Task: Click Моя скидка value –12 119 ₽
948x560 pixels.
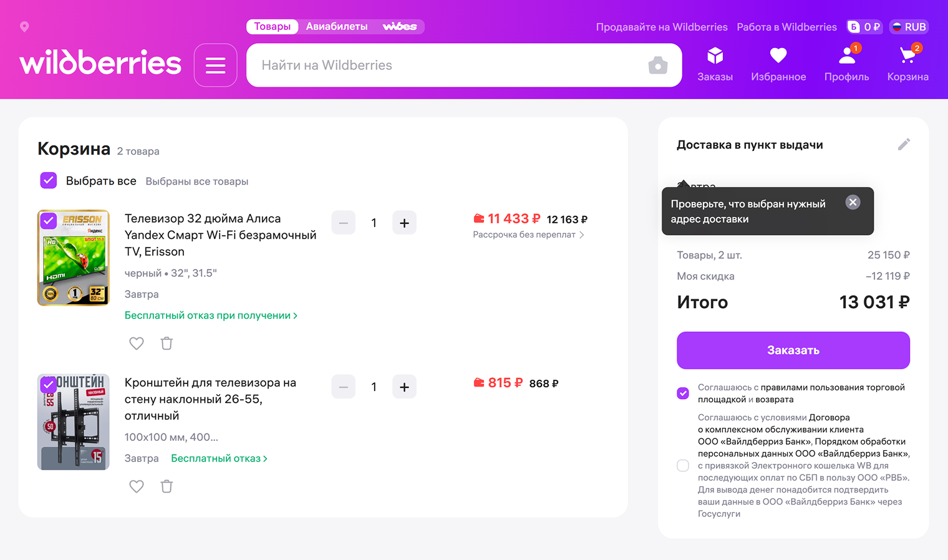Action: pyautogui.click(x=888, y=276)
